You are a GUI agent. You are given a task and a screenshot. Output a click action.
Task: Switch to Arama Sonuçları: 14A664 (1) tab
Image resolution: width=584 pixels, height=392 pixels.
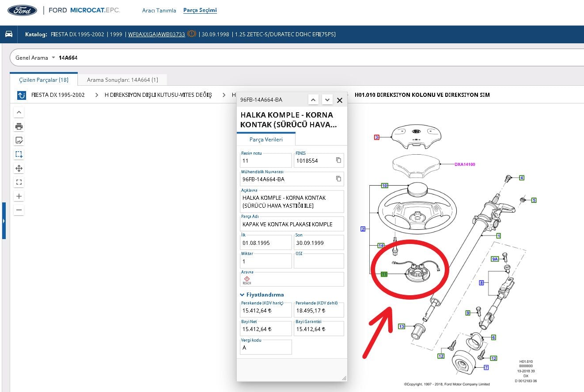click(122, 80)
